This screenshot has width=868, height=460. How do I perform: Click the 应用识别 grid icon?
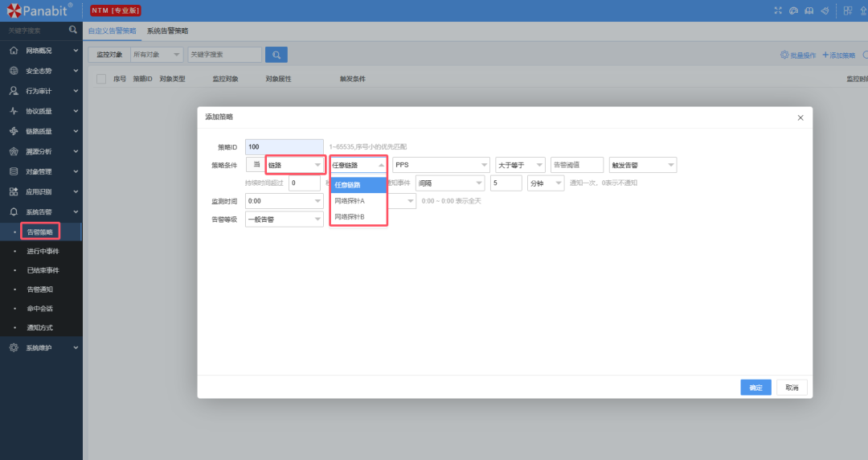[14, 191]
